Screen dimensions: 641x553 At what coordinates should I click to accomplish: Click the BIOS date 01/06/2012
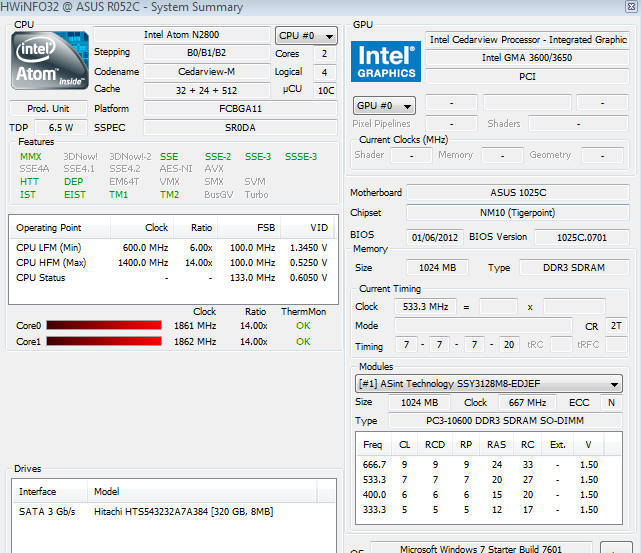coord(435,237)
